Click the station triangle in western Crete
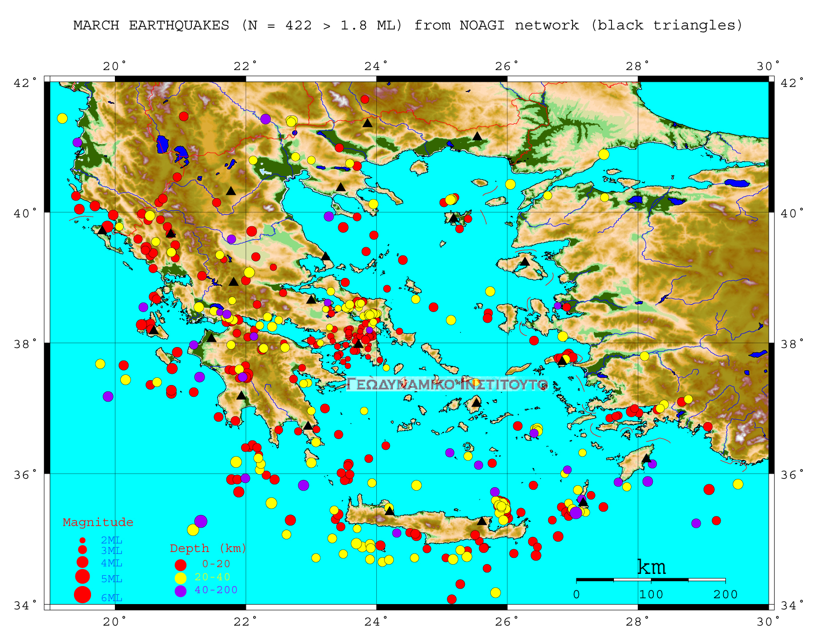815x644 pixels. pos(389,511)
